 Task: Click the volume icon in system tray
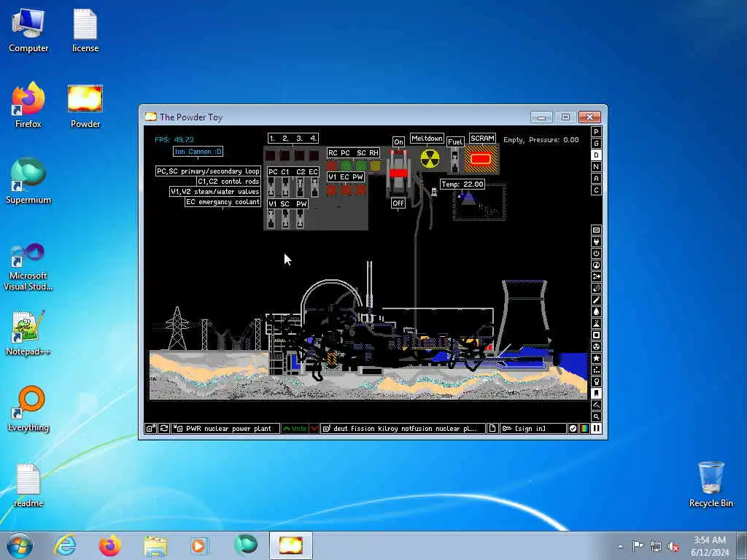coord(673,546)
